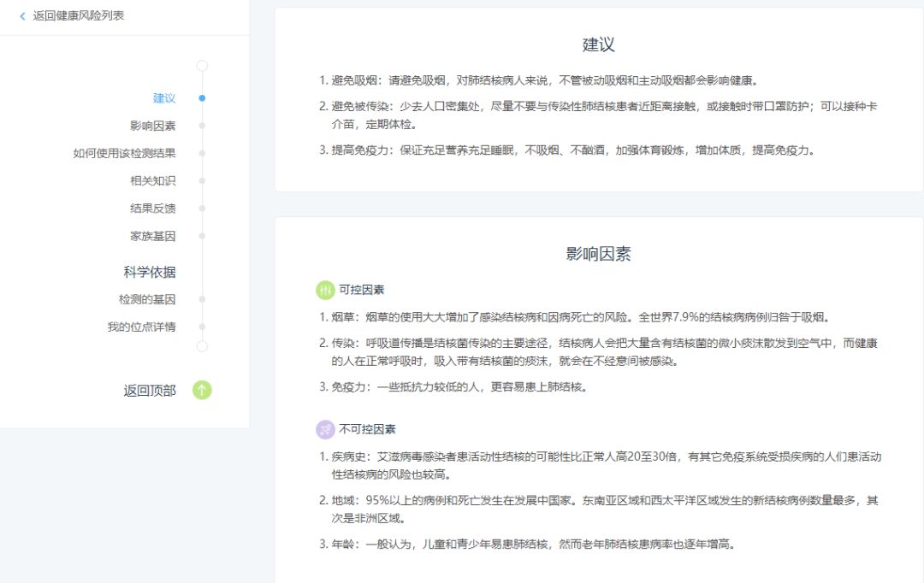Click the 年龄 uncontrollable factor line

click(x=527, y=545)
